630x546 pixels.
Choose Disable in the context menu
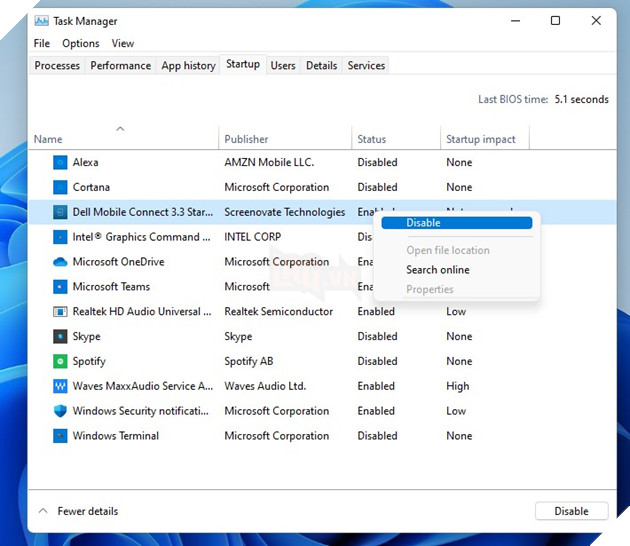457,223
